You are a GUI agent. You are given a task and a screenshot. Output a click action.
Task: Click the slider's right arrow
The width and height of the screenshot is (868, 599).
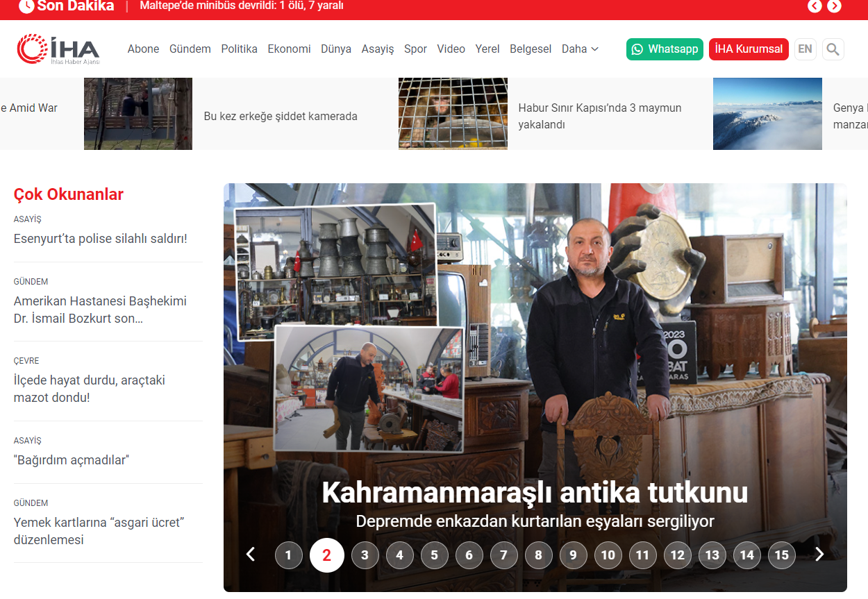click(x=819, y=555)
